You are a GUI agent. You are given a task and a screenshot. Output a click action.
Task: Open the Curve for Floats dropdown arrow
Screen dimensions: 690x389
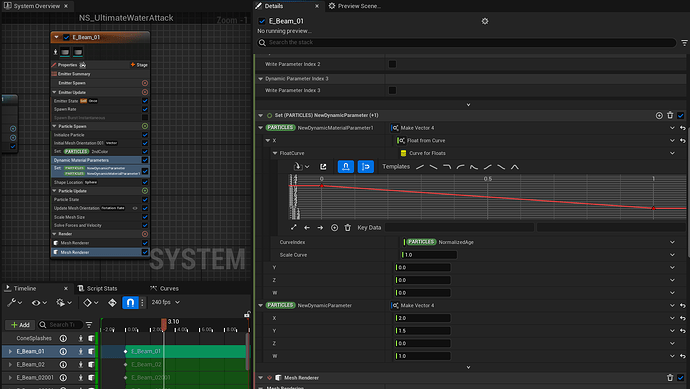(672, 153)
